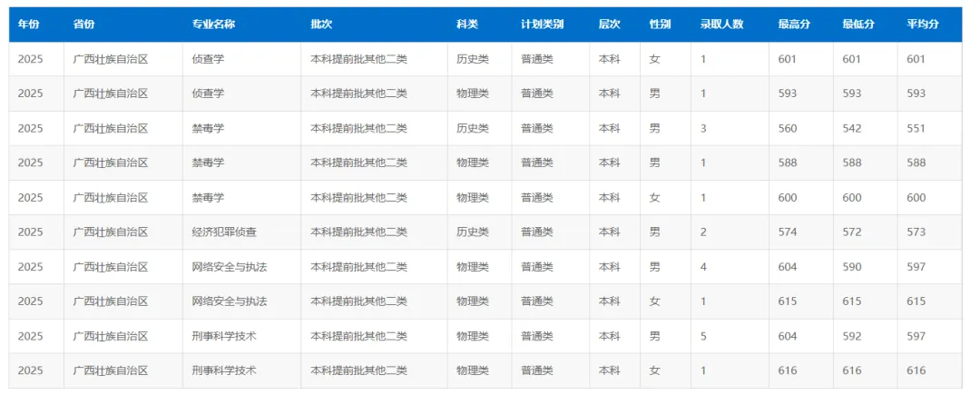This screenshot has width=980, height=395.
Task: Select 网络安全与执法 in the 男 row
Action: pos(230,267)
